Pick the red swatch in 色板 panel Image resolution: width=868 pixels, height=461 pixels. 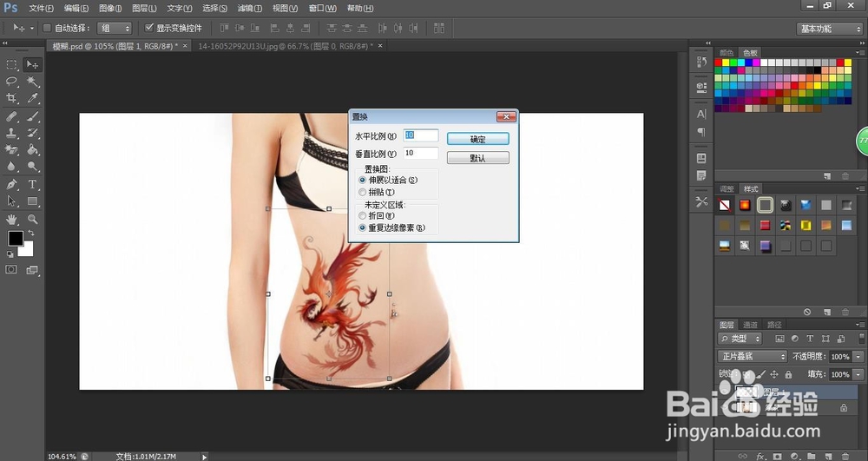pos(719,63)
